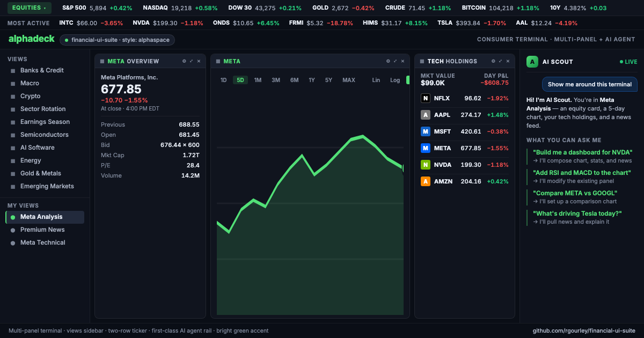Viewport: 644px width, 338px height.
Task: Open the Sector Rotation view
Action: 45,109
